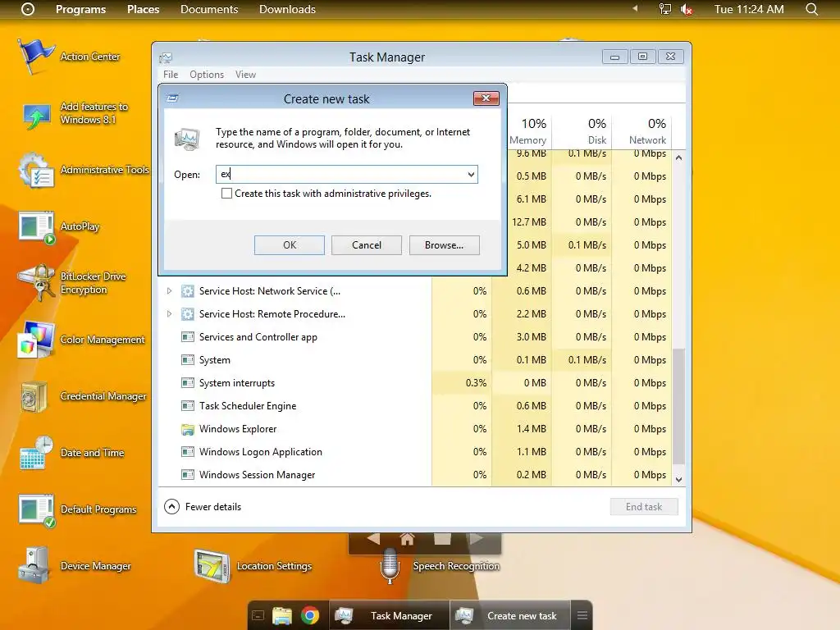Click the network tray icon

(x=664, y=9)
